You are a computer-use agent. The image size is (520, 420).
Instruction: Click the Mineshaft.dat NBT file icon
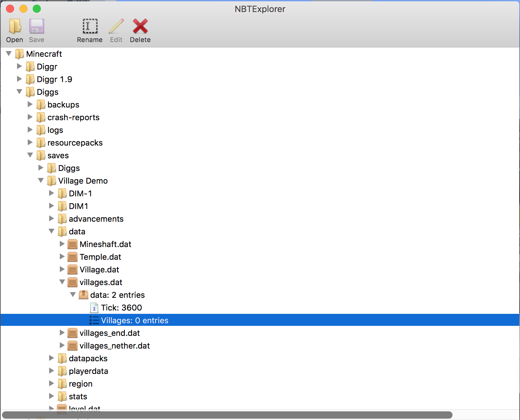click(73, 244)
